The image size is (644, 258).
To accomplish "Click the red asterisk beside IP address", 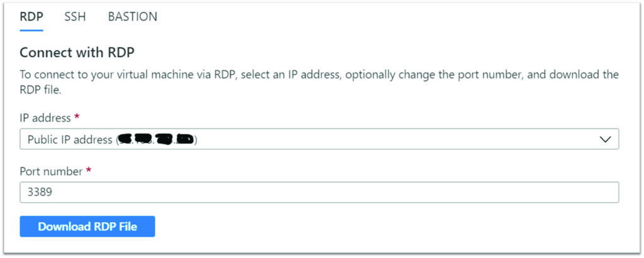I will 76,117.
